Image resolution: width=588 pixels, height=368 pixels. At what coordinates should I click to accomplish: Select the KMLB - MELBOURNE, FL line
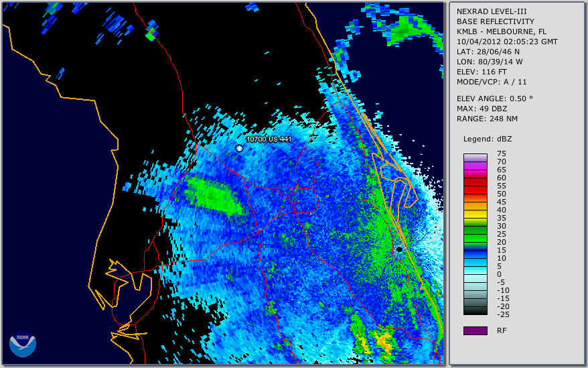coord(502,32)
